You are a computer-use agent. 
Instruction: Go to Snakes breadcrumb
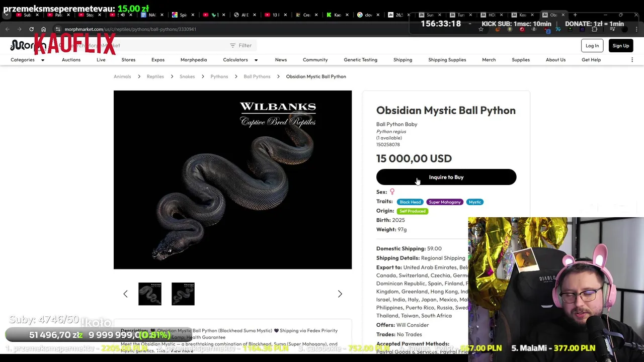(x=187, y=76)
